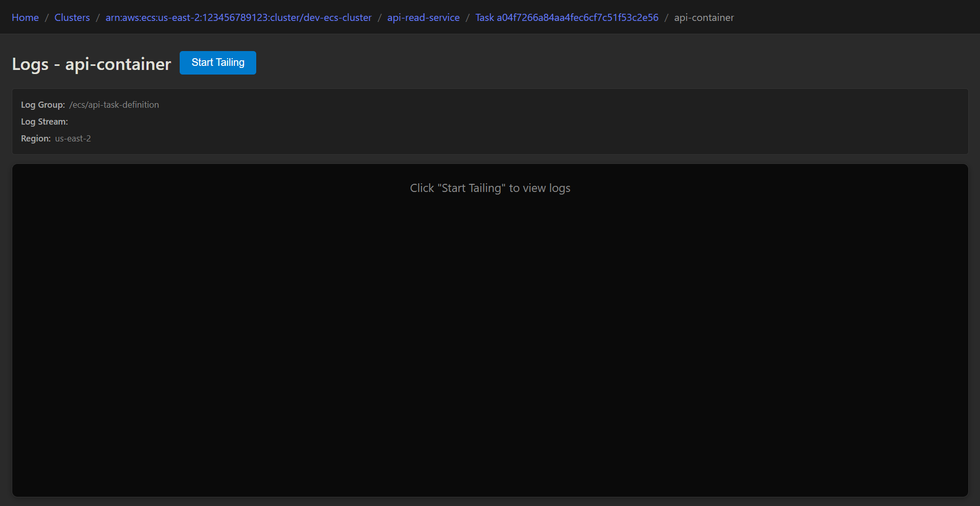The width and height of the screenshot is (980, 506).
Task: Click the slash separator before api-container
Action: click(x=666, y=17)
